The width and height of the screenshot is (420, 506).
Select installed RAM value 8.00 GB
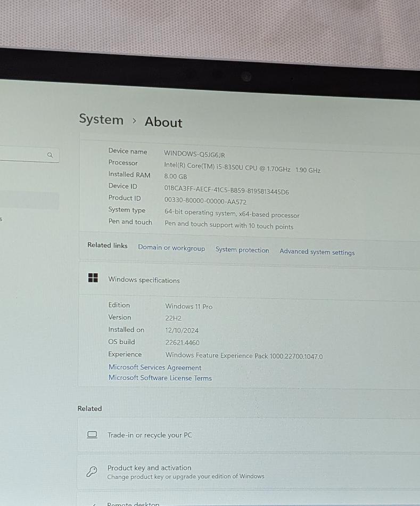pos(176,176)
